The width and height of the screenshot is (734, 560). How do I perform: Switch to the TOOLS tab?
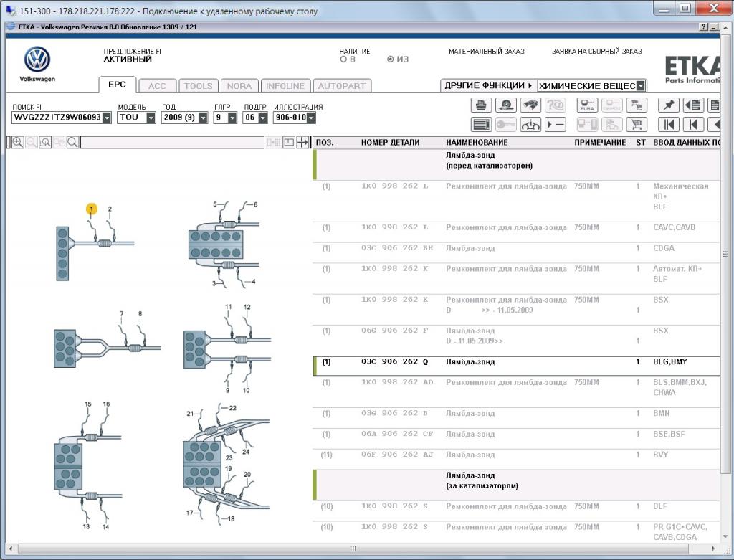[198, 86]
